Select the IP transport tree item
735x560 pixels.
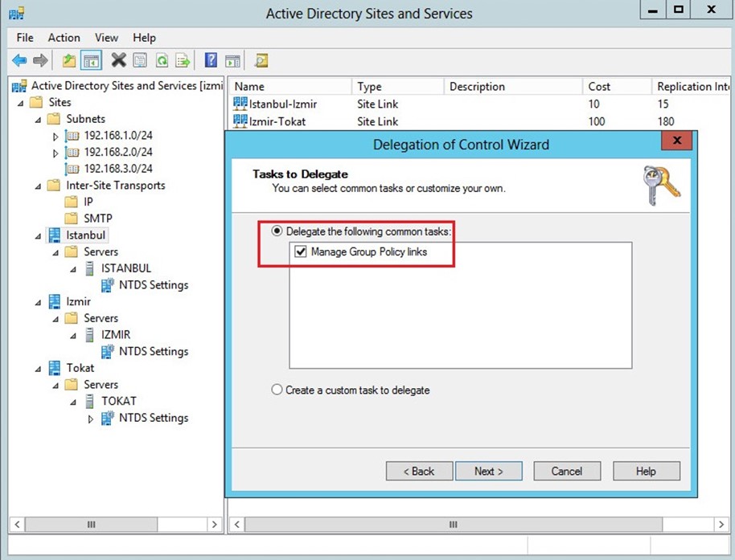pyautogui.click(x=88, y=202)
